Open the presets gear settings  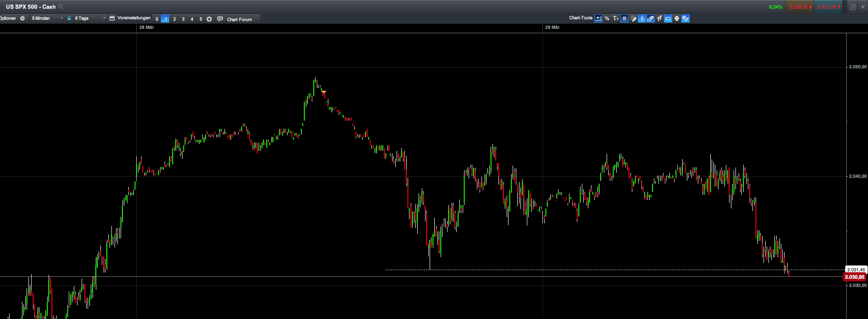tap(209, 19)
